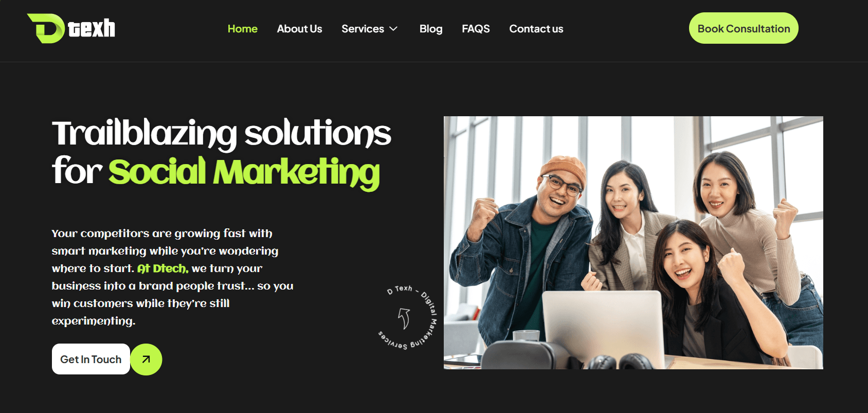Click the Get In Touch button
The width and height of the screenshot is (868, 413).
coord(91,359)
